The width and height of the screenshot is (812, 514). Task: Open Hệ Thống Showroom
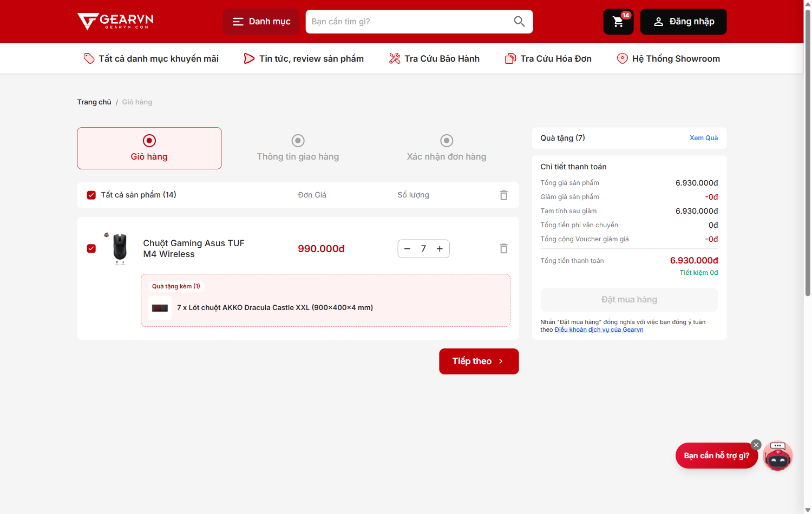[x=669, y=58]
